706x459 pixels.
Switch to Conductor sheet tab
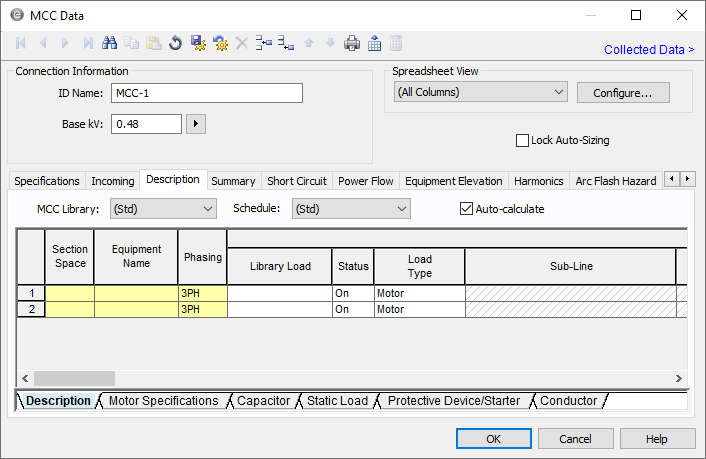click(568, 401)
